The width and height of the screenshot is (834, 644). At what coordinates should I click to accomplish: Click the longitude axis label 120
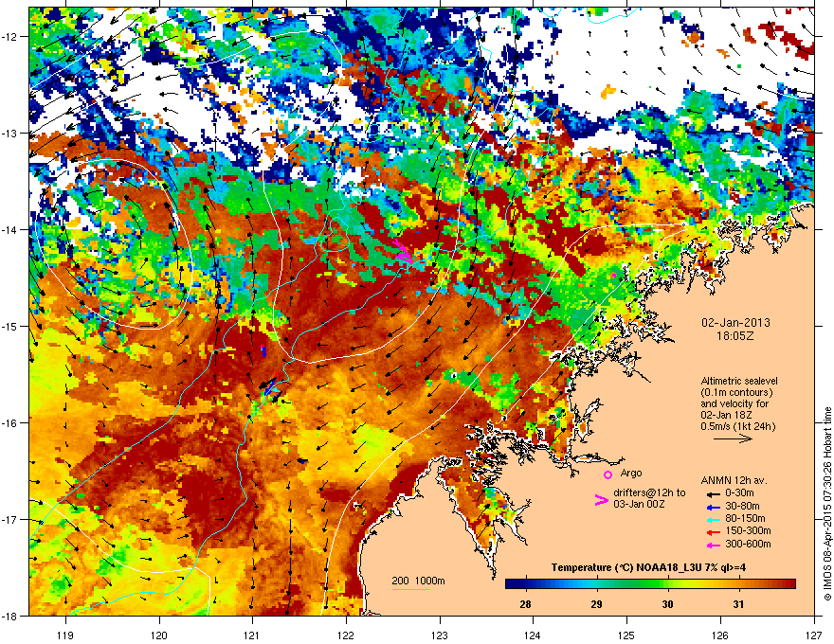[x=159, y=635]
